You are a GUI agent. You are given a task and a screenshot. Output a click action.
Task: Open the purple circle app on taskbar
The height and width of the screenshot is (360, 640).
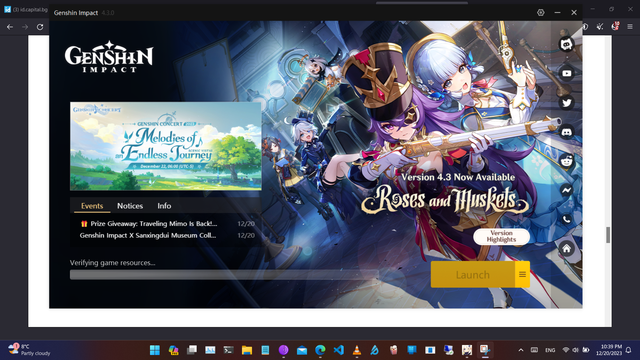pos(284,350)
